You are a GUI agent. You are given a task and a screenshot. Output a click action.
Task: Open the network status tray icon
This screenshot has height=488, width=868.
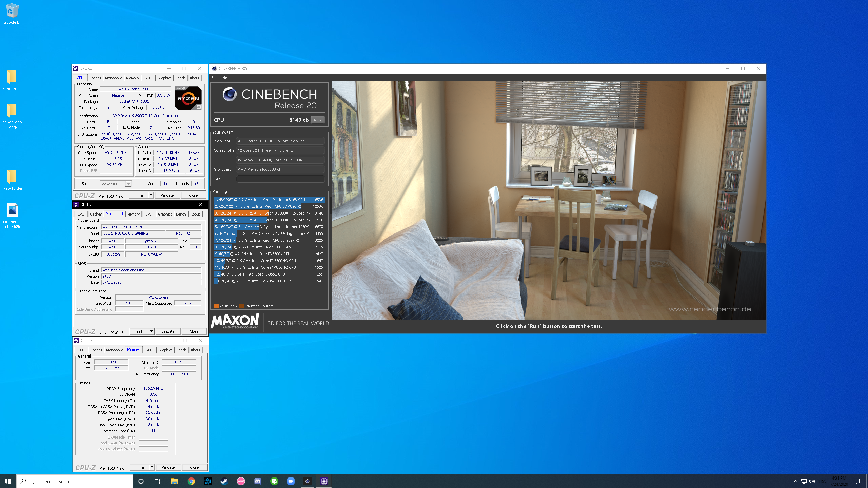point(804,481)
